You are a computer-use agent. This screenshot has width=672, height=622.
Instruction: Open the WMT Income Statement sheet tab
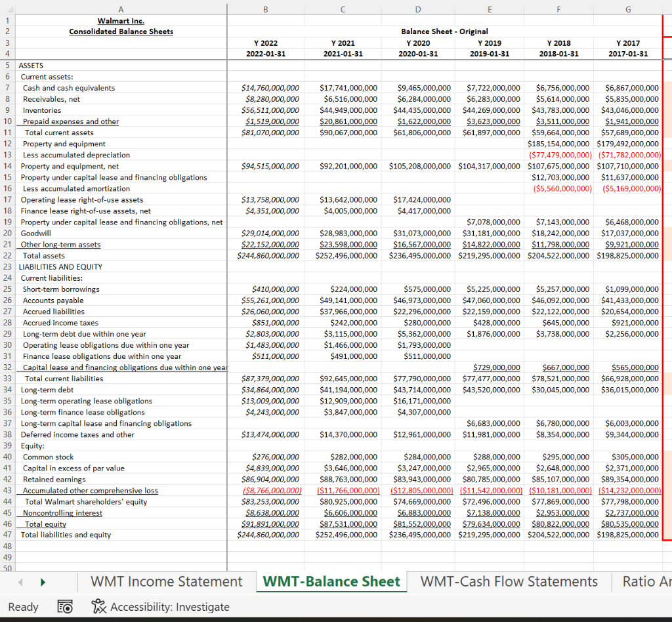coord(166,581)
